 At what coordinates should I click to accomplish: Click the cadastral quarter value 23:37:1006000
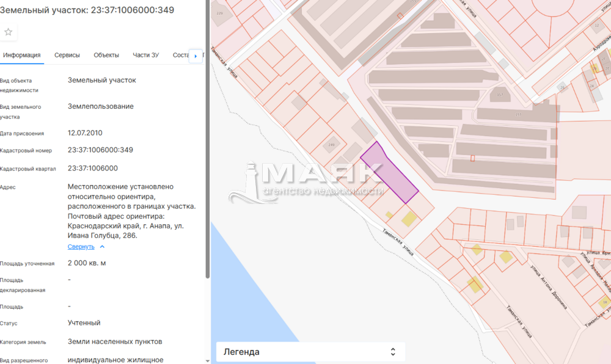[93, 169]
